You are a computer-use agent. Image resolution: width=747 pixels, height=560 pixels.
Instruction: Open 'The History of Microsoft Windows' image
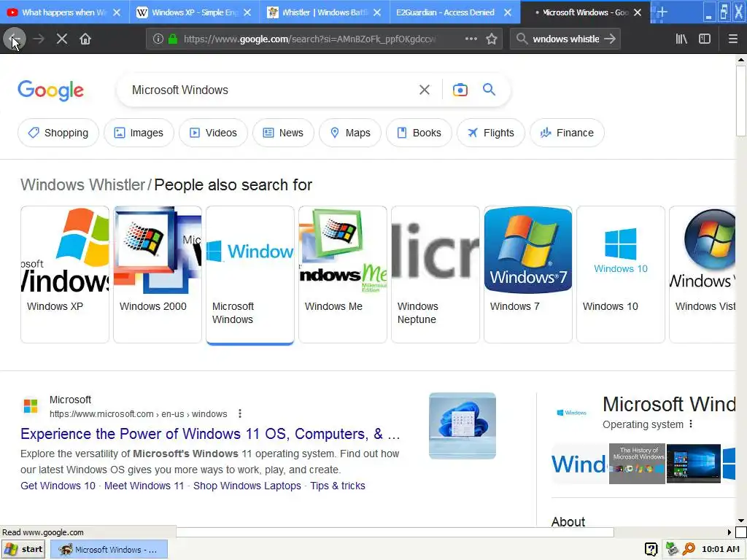pos(637,464)
